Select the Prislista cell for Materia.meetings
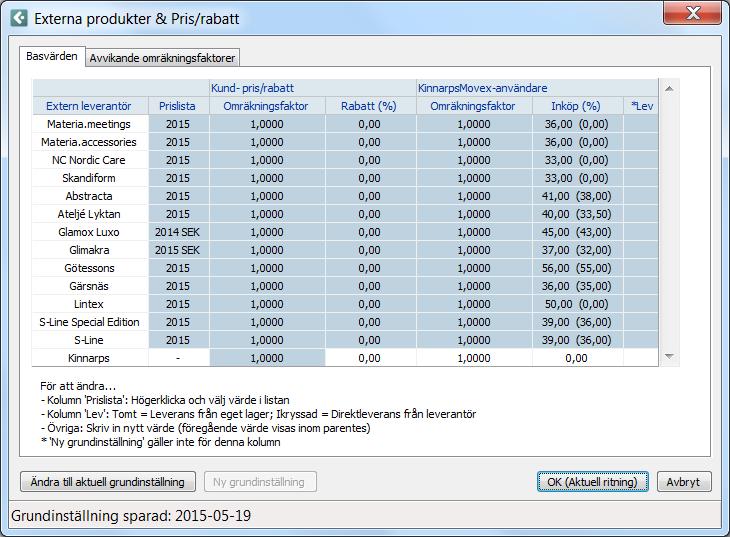730x537 pixels. pos(179,124)
